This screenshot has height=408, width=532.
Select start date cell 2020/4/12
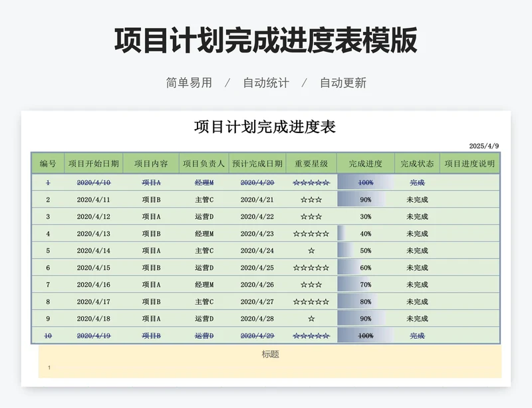click(x=94, y=217)
